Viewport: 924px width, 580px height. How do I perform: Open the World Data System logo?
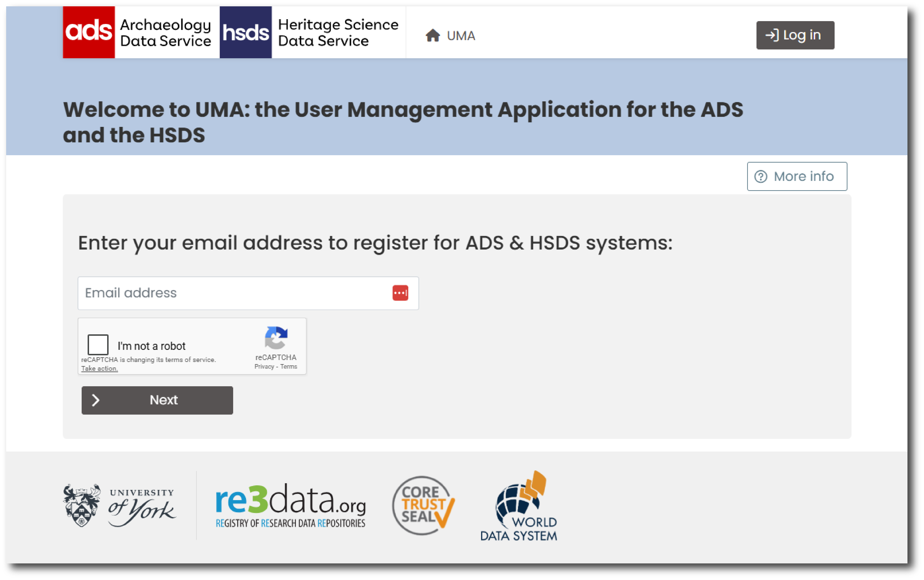(519, 506)
